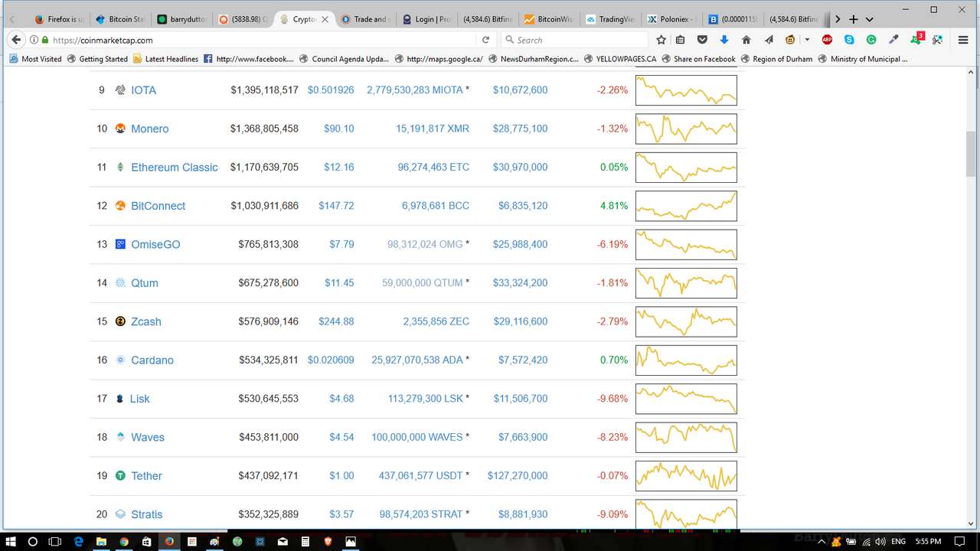This screenshot has width=980, height=551.
Task: Open the Windows Start menu
Action: (11, 541)
